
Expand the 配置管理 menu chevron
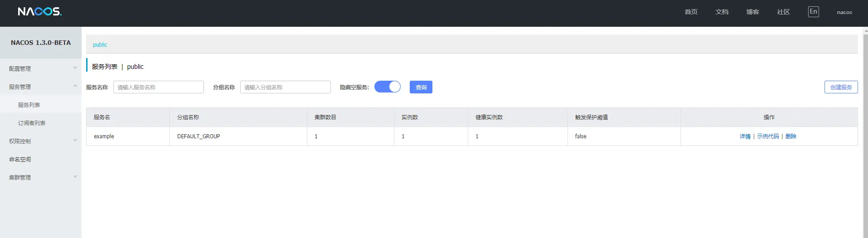click(x=75, y=68)
